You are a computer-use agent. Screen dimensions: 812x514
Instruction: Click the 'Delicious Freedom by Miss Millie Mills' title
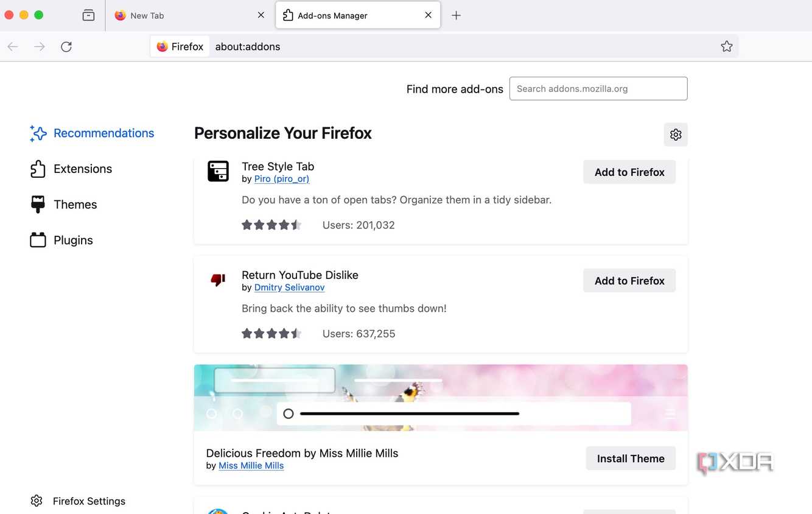click(x=302, y=453)
